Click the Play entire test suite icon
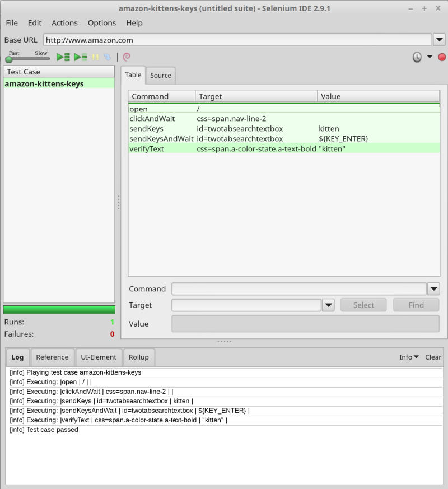448x489 pixels. pos(63,57)
